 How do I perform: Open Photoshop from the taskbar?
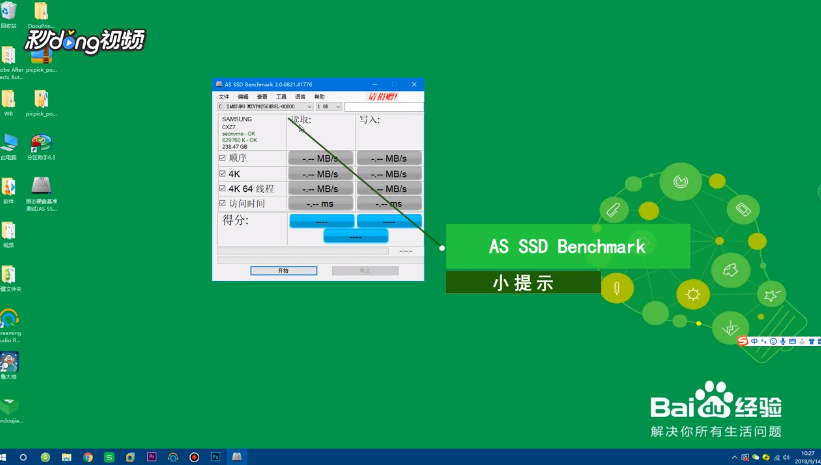[x=216, y=457]
